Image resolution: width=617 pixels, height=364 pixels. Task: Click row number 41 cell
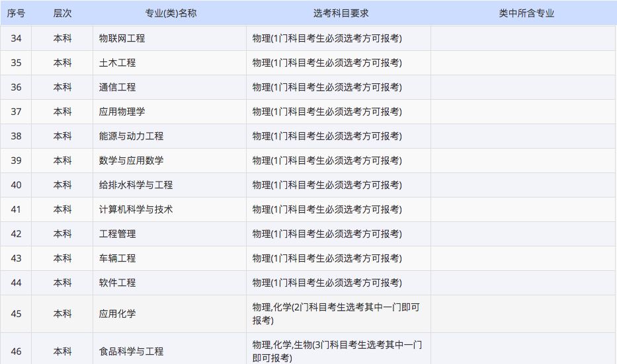tap(16, 209)
